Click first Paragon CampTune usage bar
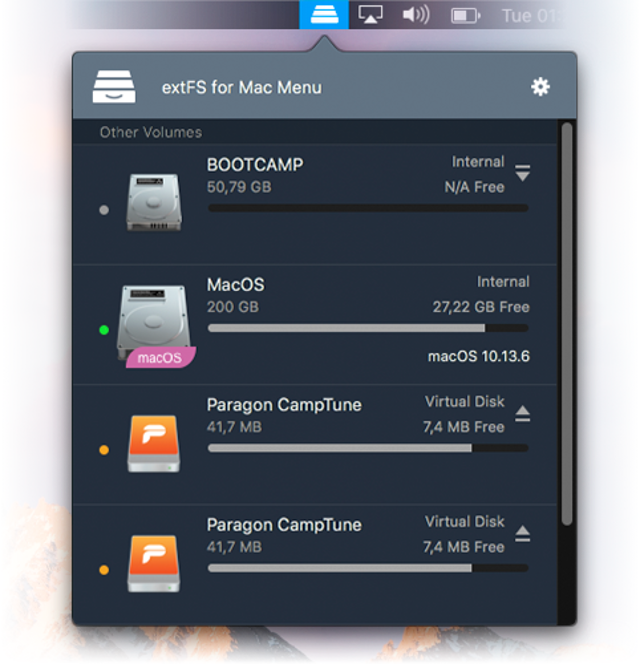 coord(368,448)
